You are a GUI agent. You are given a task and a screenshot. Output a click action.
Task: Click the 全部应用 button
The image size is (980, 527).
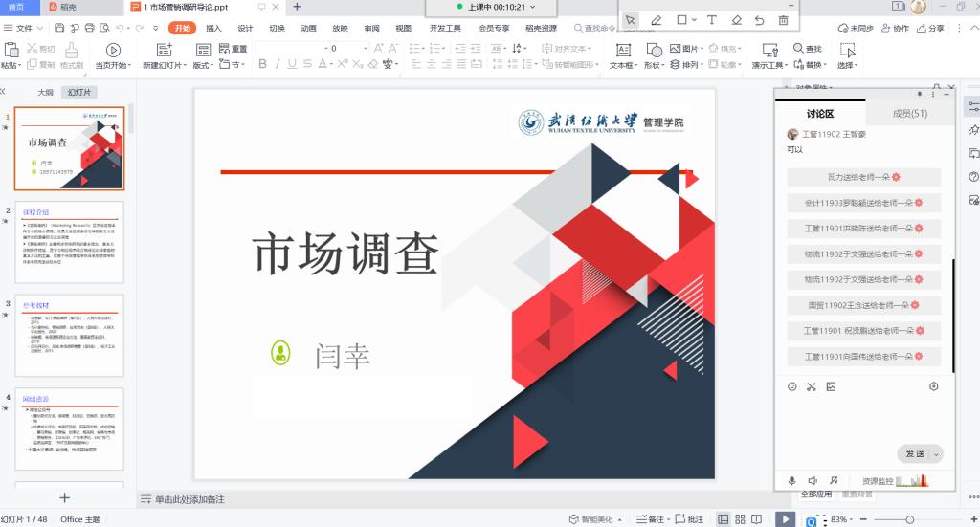coord(817,494)
